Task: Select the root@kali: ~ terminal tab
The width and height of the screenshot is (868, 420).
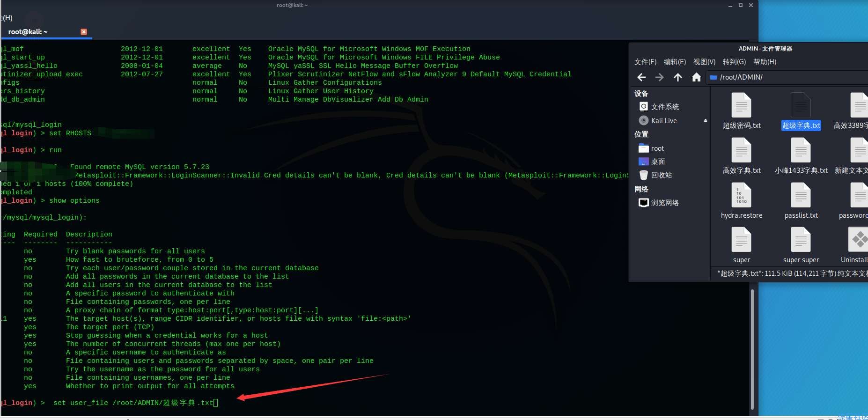Action: pos(28,32)
